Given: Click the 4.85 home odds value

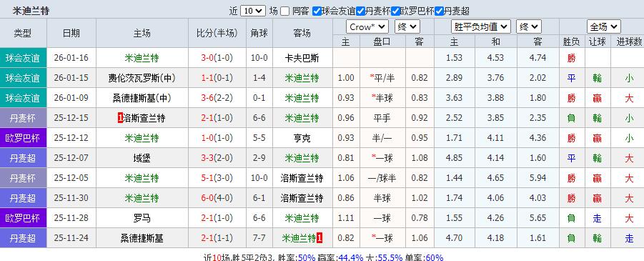Looking at the screenshot, I should [455, 158].
